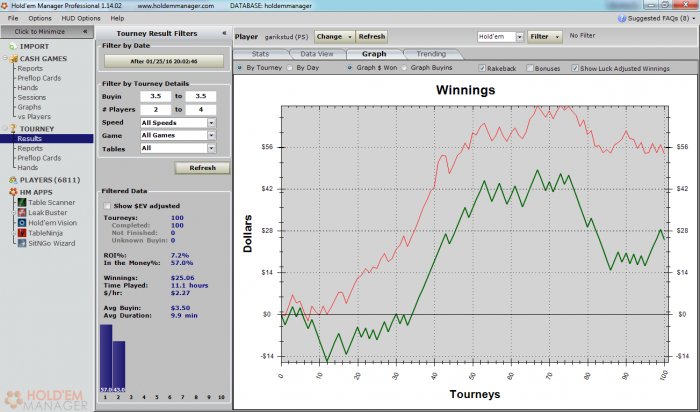Collapse the CASH GAMES tree node
The height and width of the screenshot is (412, 700).
tap(5, 58)
